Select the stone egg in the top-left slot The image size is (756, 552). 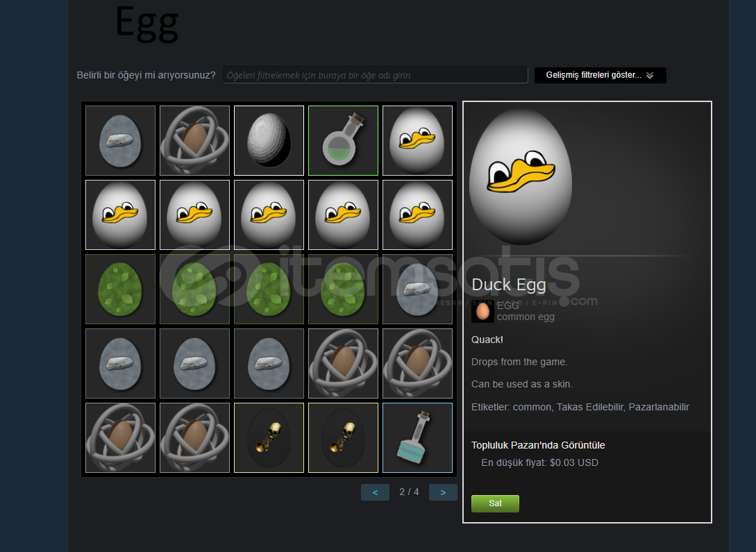121,140
